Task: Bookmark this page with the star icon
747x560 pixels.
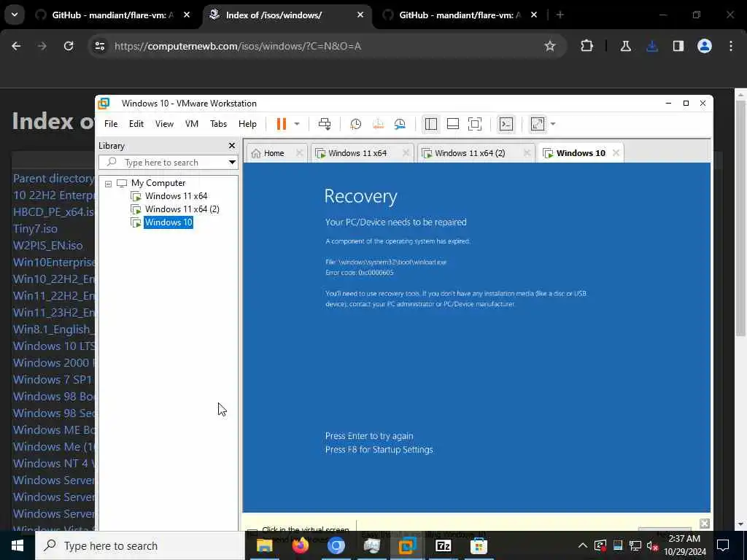Action: point(550,46)
